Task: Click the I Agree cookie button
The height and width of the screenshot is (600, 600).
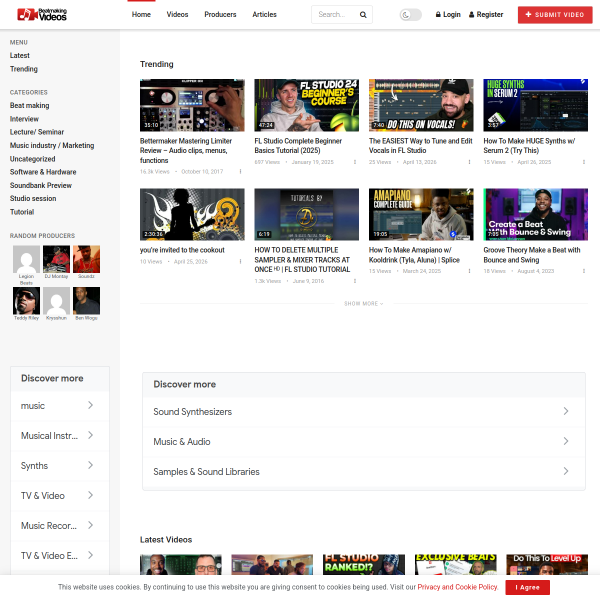Action: point(527,587)
